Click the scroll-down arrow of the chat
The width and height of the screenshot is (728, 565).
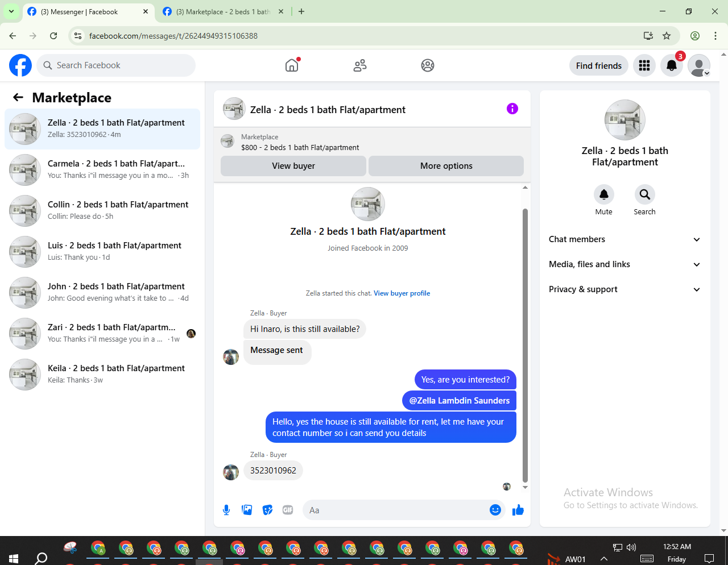[x=525, y=487]
